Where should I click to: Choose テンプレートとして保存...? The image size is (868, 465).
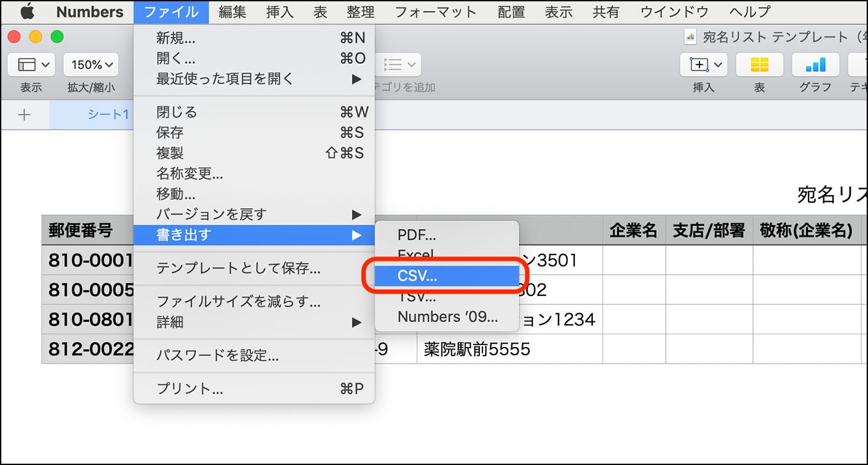tap(254, 269)
